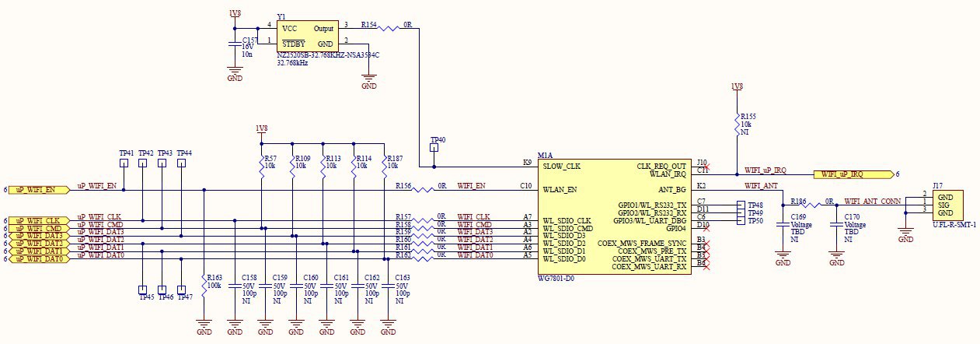Click the COEX_MWS_FRAME_SYNC pin name
Viewport: 980px width, 344px height.
[642, 244]
